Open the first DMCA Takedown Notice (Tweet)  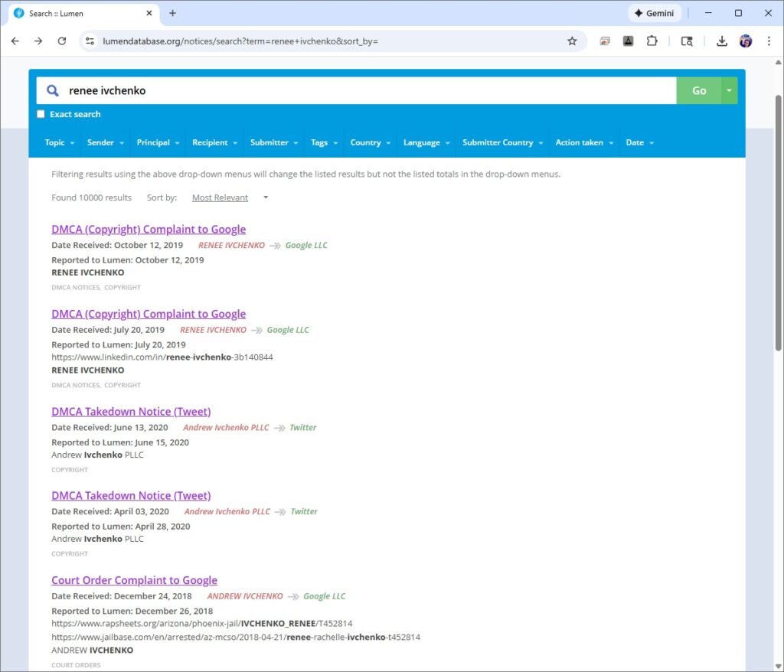pyautogui.click(x=131, y=412)
